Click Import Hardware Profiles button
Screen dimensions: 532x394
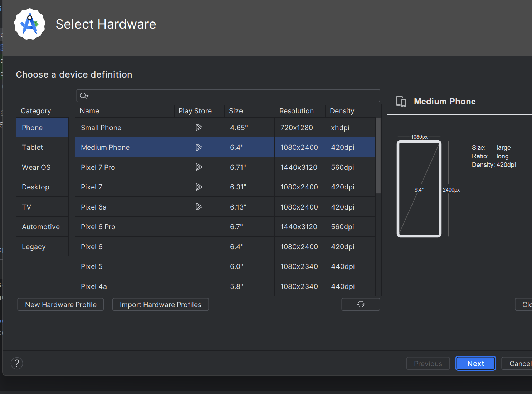(160, 305)
